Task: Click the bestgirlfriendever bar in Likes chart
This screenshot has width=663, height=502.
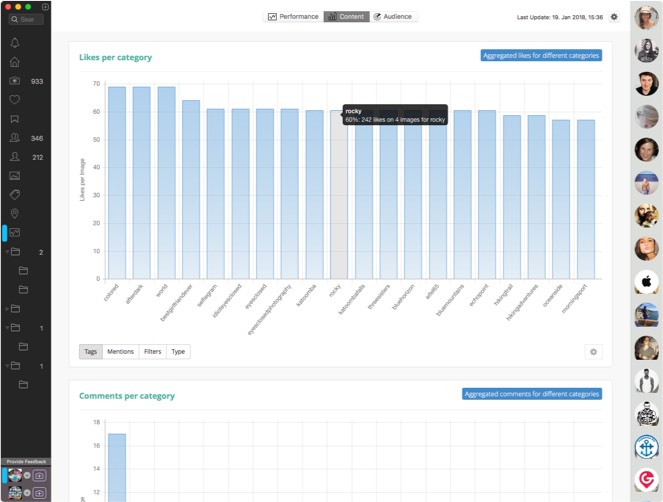Action: (191, 189)
